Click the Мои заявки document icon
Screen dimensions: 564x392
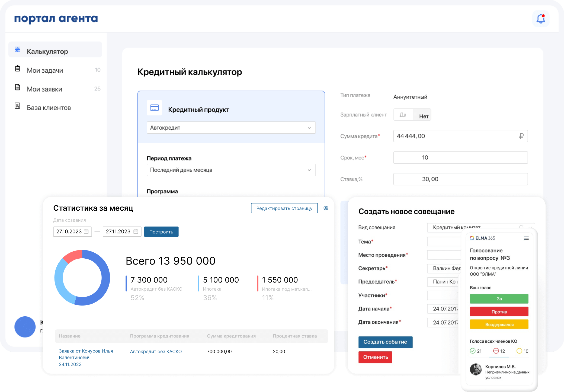(x=18, y=87)
